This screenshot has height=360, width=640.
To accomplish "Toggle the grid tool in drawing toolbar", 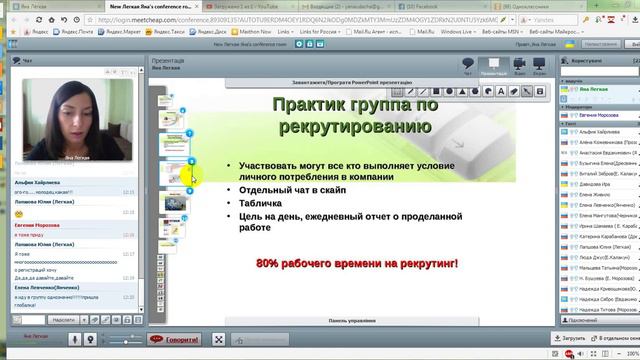I will pyautogui.click(x=397, y=92).
